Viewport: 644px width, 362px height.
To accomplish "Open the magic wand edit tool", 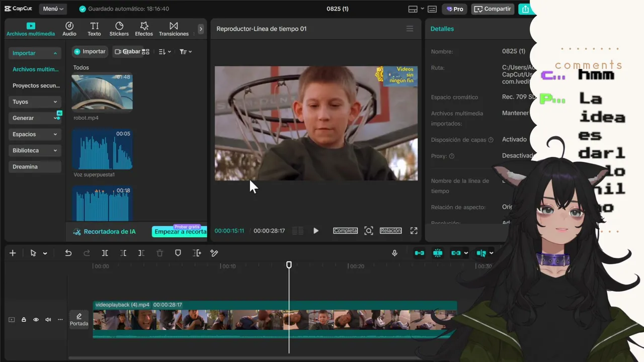I will [214, 253].
